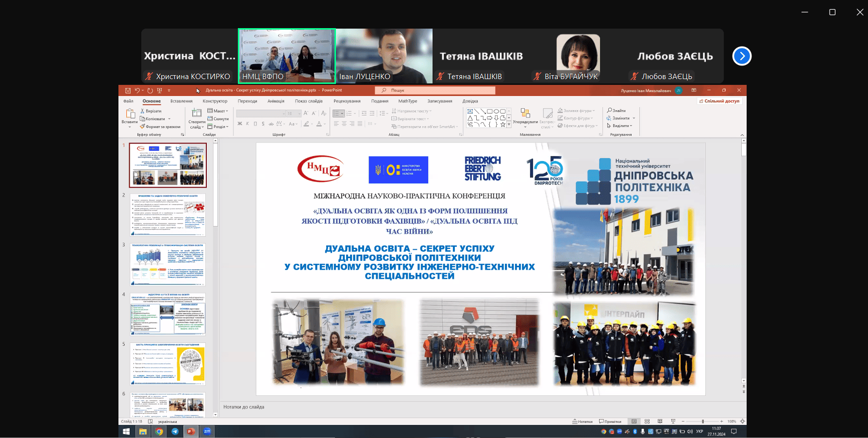Screen dimensions: 868x438
Task: Toggle Normal view button in status bar
Action: (634, 422)
